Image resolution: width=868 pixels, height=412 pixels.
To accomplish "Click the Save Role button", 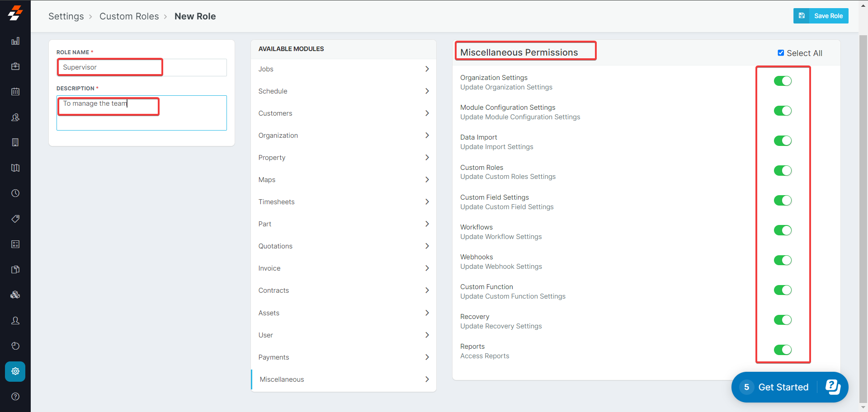I will point(821,16).
